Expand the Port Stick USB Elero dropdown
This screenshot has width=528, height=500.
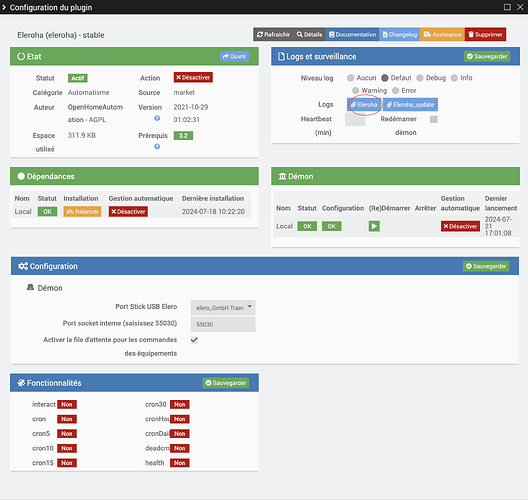(223, 307)
